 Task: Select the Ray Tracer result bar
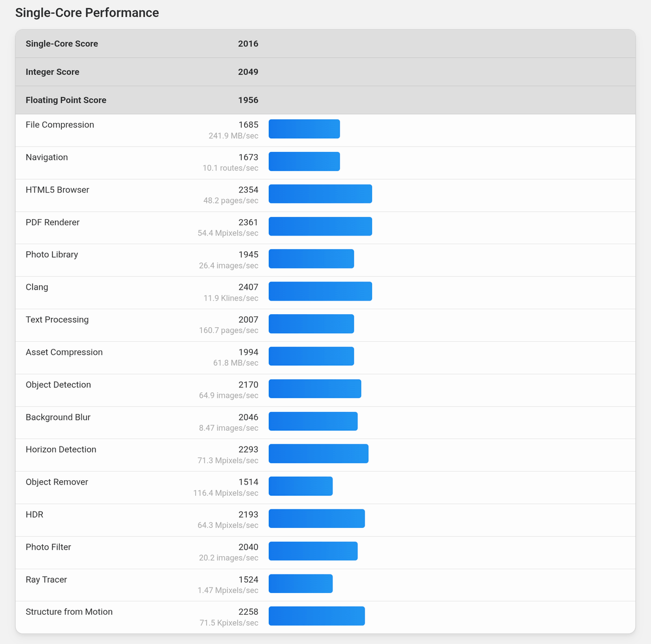(301, 584)
